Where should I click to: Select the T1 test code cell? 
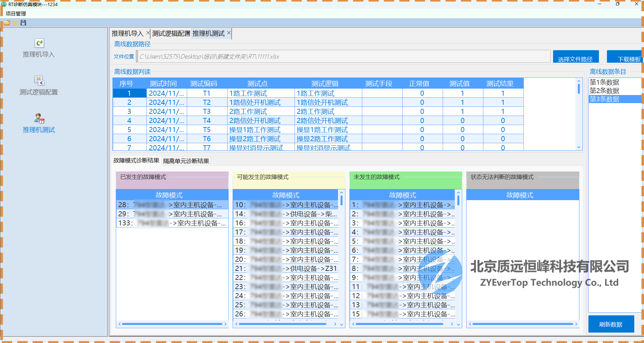[207, 93]
